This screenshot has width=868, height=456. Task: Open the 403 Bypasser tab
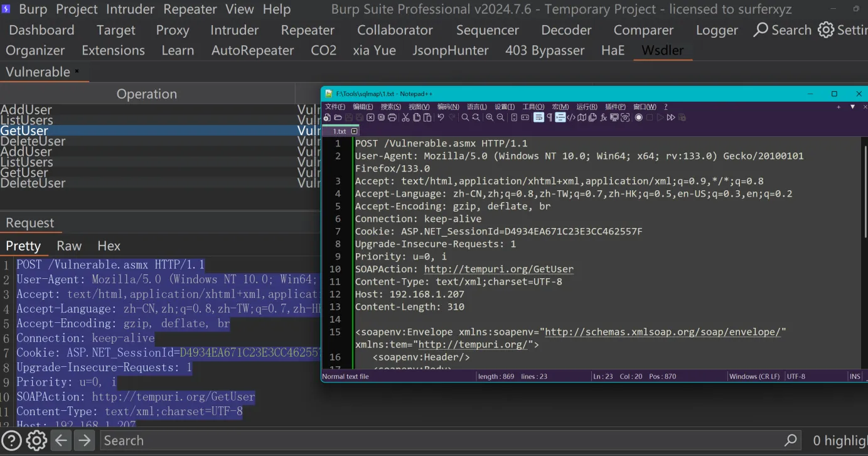[545, 50]
